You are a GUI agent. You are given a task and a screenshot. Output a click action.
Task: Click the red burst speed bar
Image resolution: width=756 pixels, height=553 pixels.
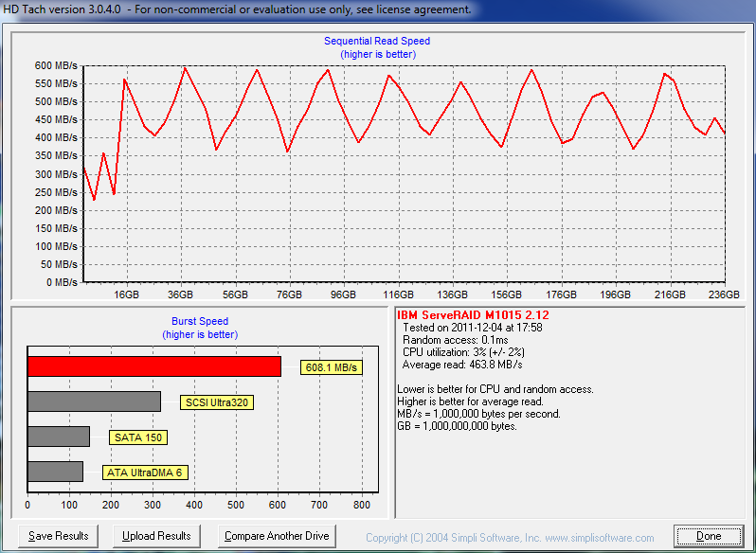pyautogui.click(x=154, y=366)
